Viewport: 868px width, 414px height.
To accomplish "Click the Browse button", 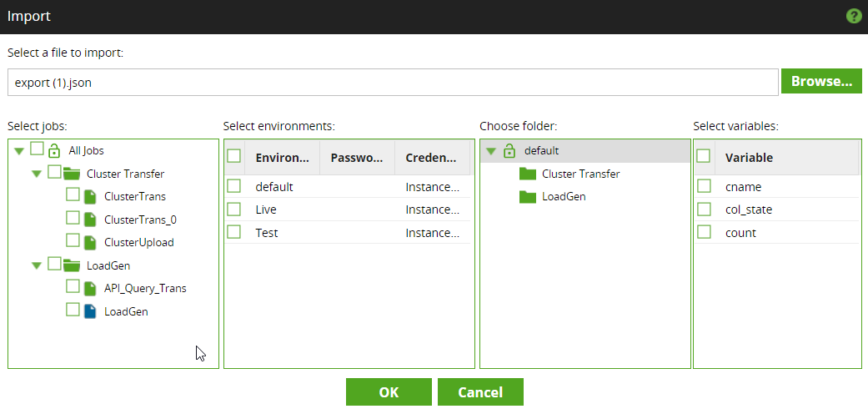I will [x=821, y=82].
